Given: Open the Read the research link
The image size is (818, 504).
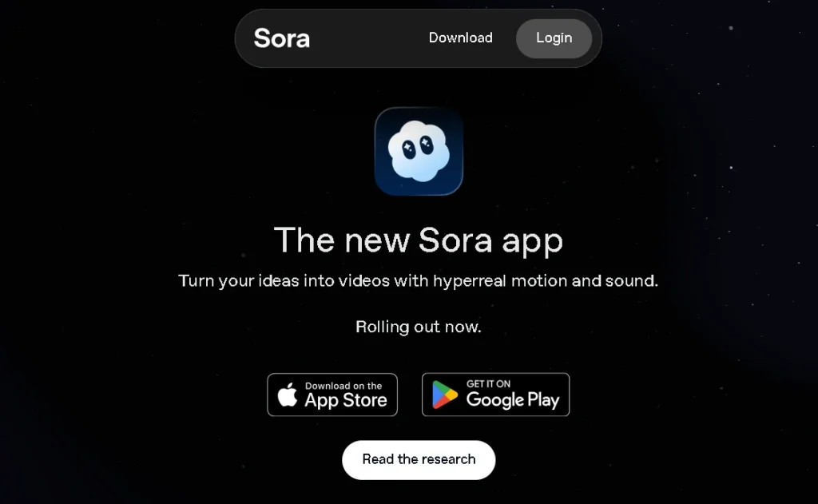Looking at the screenshot, I should coord(419,459).
